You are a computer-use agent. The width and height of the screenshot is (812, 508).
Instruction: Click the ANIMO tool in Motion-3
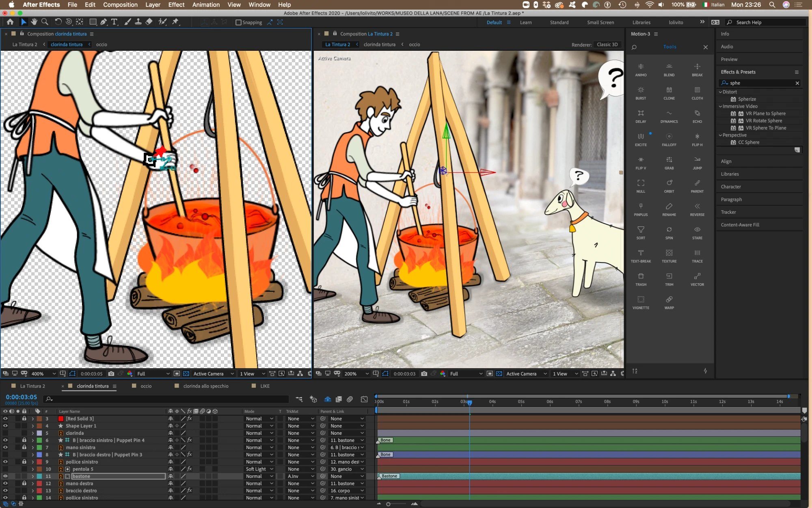click(x=641, y=69)
